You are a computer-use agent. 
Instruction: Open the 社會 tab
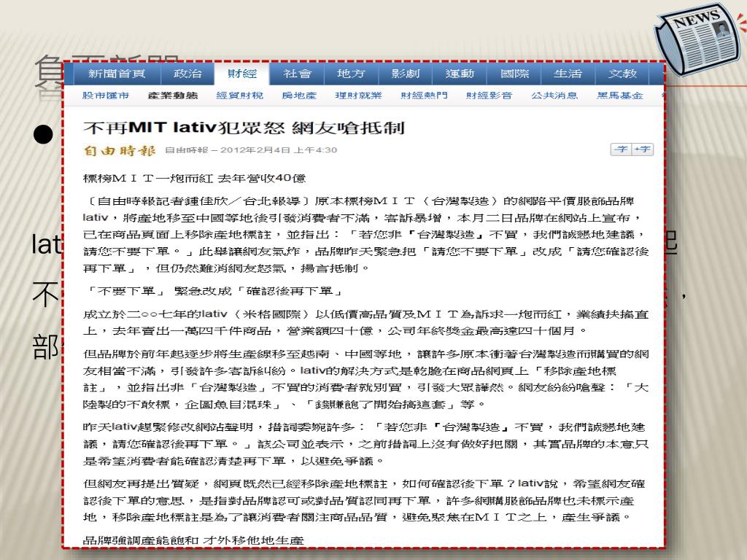click(297, 74)
